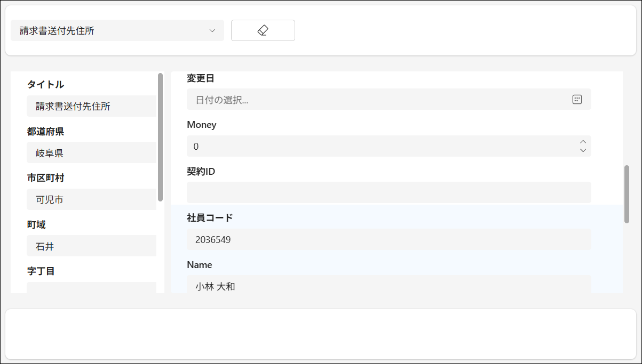
Task: Increase Money value with the up arrow
Action: (x=583, y=142)
